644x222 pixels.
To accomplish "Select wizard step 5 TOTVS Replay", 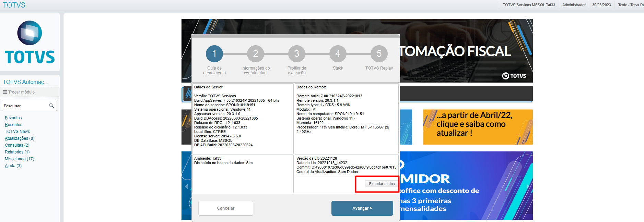I will [x=379, y=54].
